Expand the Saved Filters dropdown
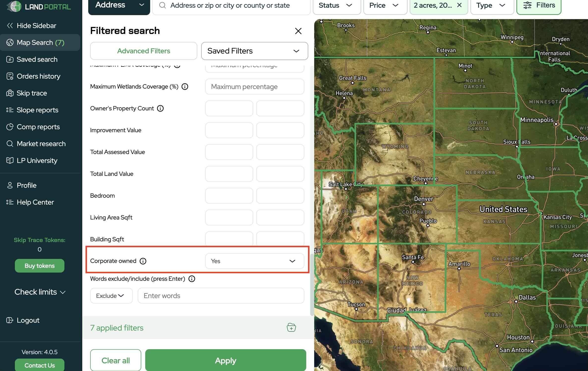This screenshot has width=588, height=371. [x=254, y=51]
